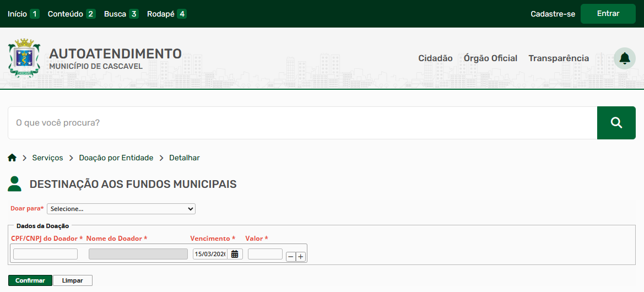Viewport: 644px width, 292px height.
Task: Click the Entrar button
Action: pyautogui.click(x=608, y=14)
